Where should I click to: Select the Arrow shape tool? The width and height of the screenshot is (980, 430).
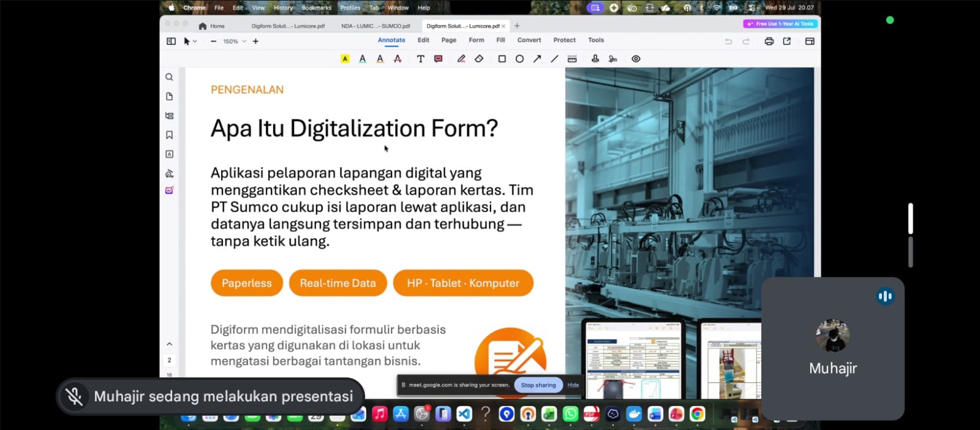(x=537, y=59)
